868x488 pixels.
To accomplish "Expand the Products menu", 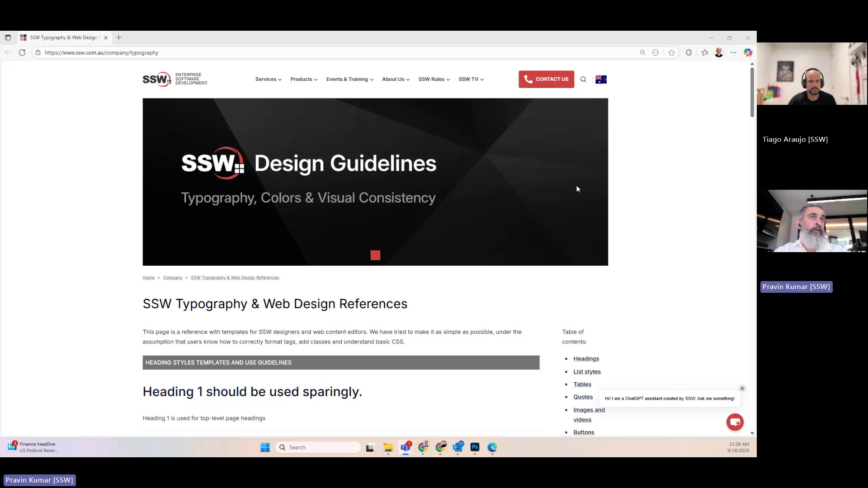I will click(304, 79).
